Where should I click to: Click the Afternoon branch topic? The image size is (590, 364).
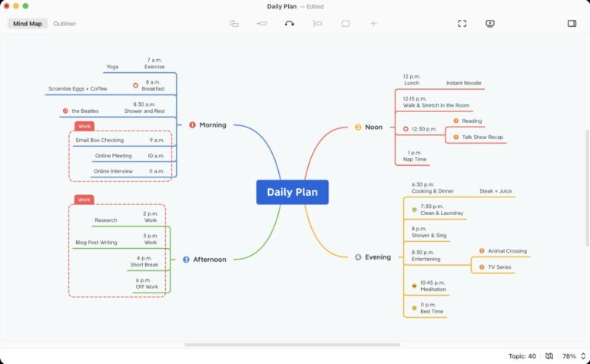pos(209,260)
